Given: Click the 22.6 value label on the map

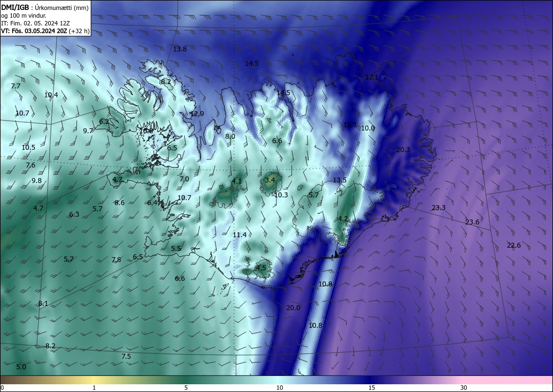Looking at the screenshot, I should (x=514, y=245).
